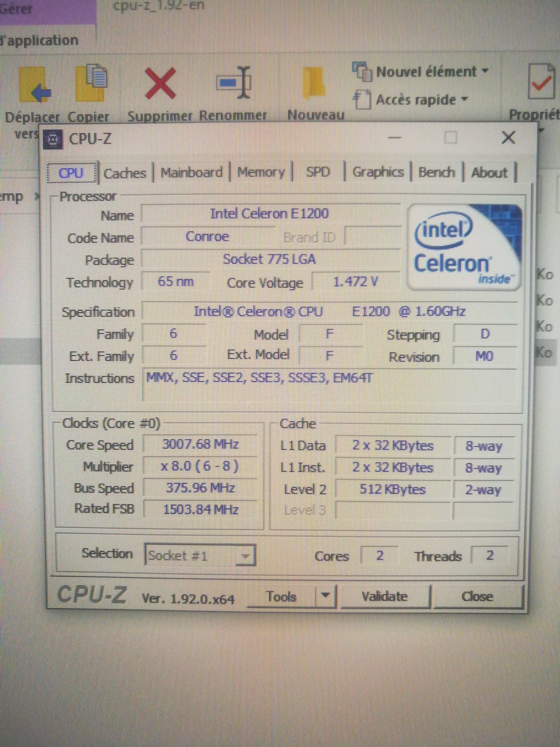Open the Mainboard tab
Viewport: 560px width, 747px height.
coord(191,173)
